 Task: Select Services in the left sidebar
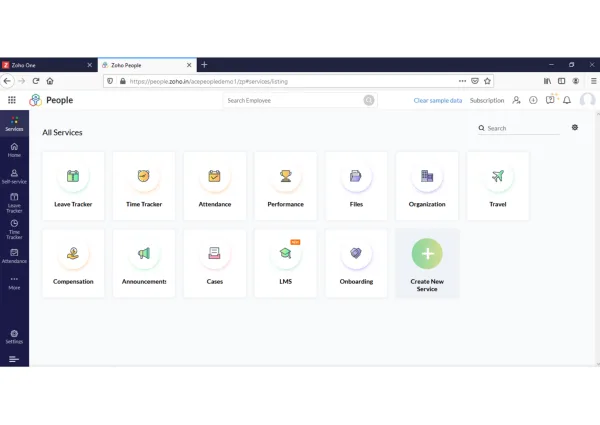14,124
